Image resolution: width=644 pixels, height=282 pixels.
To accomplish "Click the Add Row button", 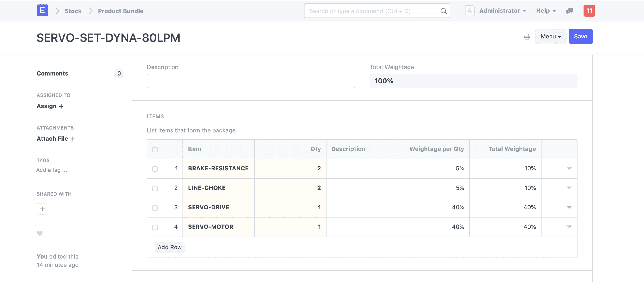I will [x=169, y=247].
